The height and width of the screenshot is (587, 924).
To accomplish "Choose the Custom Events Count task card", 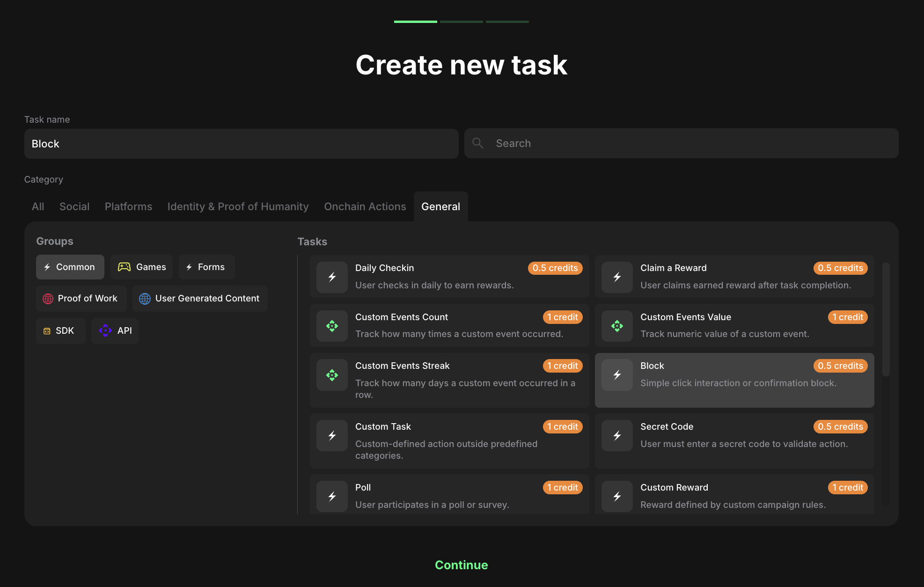I will click(x=449, y=325).
